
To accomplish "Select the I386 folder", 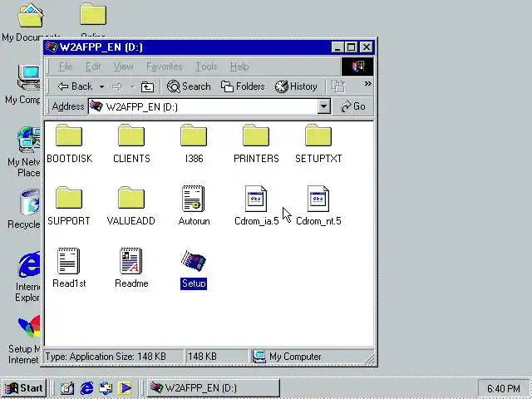I will tap(194, 144).
